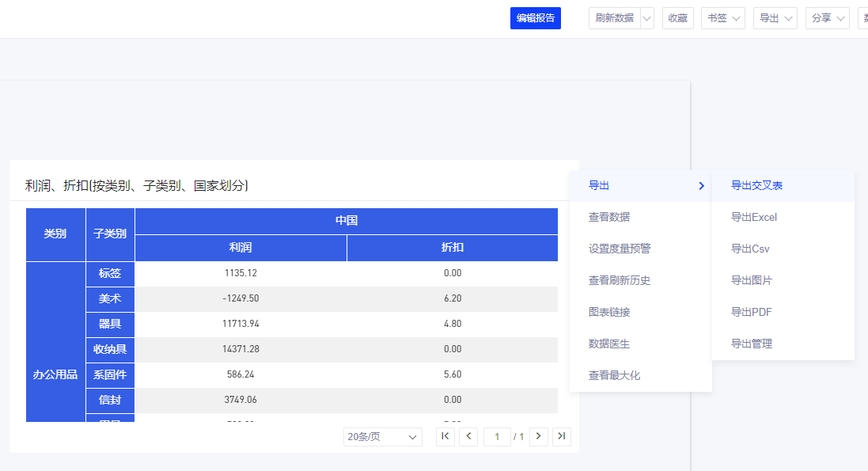Expand the 书签 dropdown in toolbar
Viewport: 868px width, 471px height.
(x=723, y=18)
